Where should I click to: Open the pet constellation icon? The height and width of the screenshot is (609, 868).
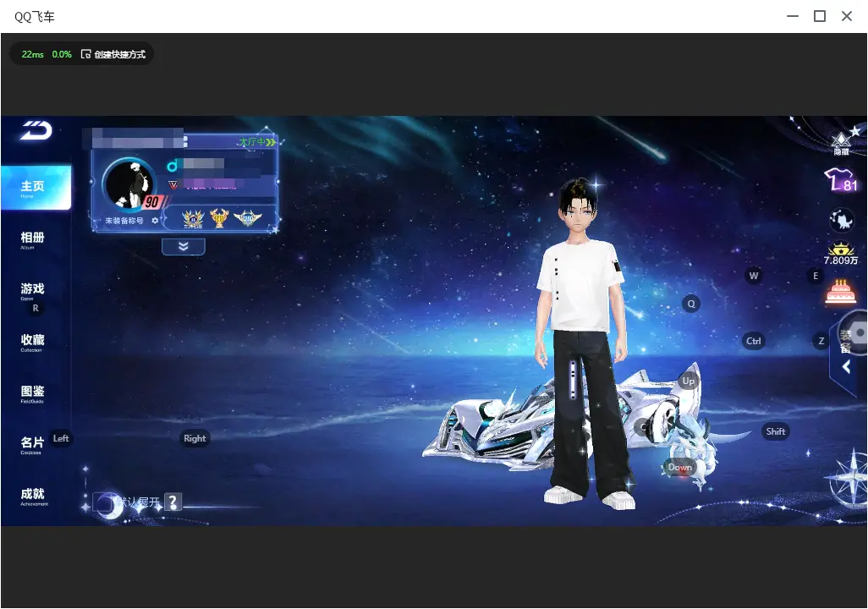pos(842,221)
